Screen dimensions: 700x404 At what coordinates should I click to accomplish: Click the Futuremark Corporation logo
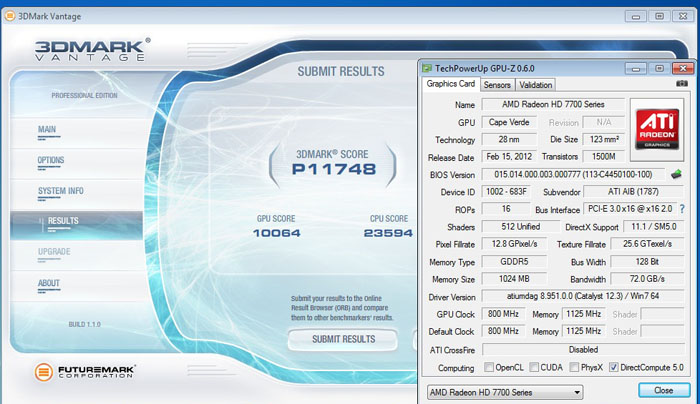[85, 371]
